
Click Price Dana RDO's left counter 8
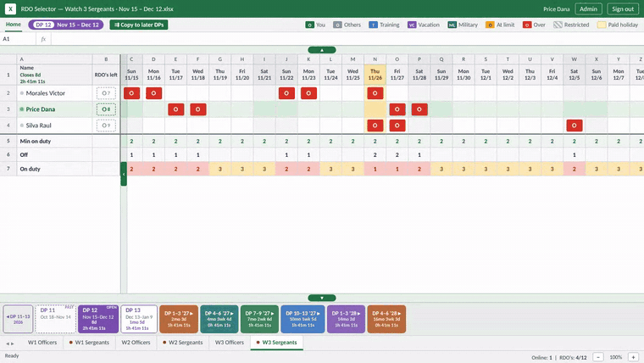coord(106,109)
